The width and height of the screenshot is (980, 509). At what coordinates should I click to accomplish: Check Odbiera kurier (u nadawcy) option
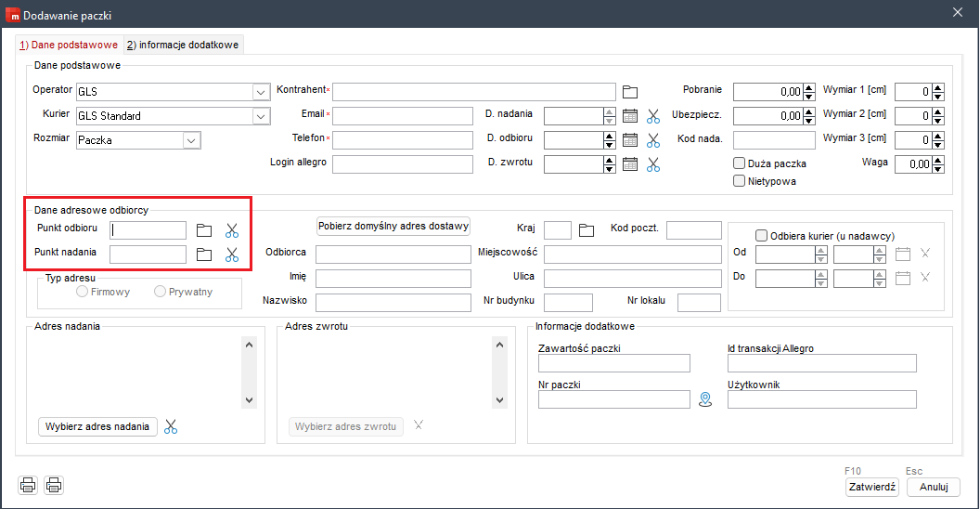tap(762, 236)
